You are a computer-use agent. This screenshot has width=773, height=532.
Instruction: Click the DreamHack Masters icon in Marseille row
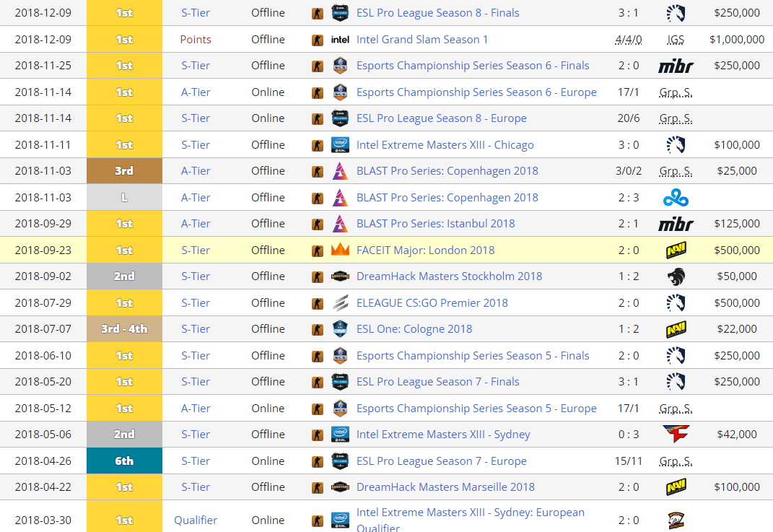click(340, 487)
